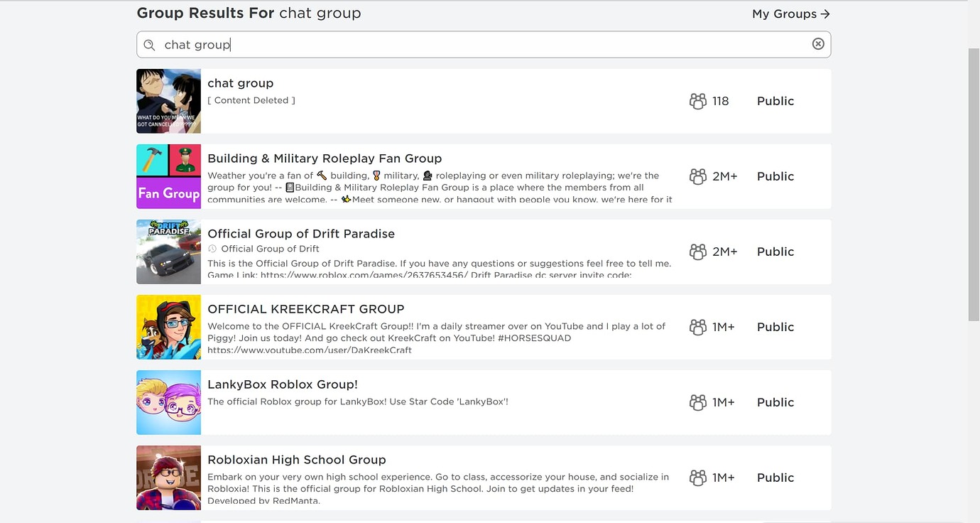Click members icon in LankyBox row
The width and height of the screenshot is (980, 523).
pos(698,402)
